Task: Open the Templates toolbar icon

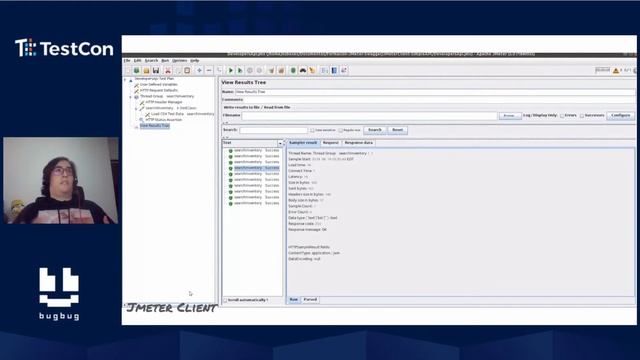Action: pyautogui.click(x=137, y=71)
